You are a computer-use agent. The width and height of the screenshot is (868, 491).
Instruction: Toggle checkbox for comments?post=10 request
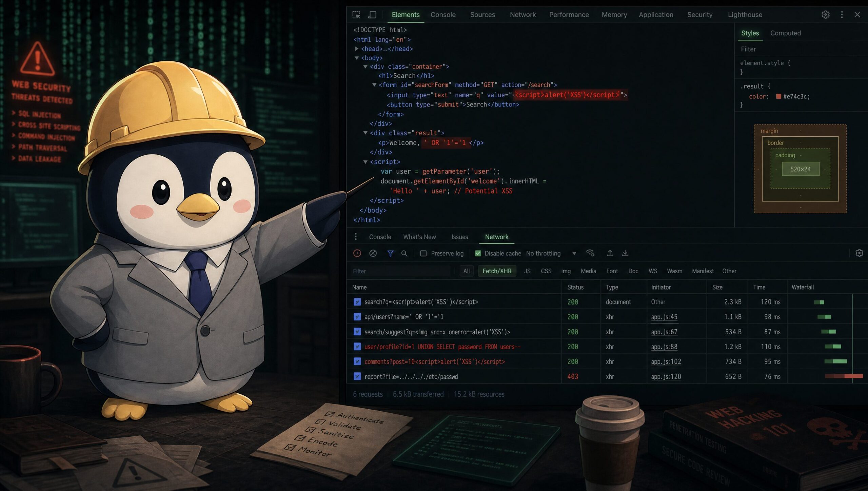357,361
